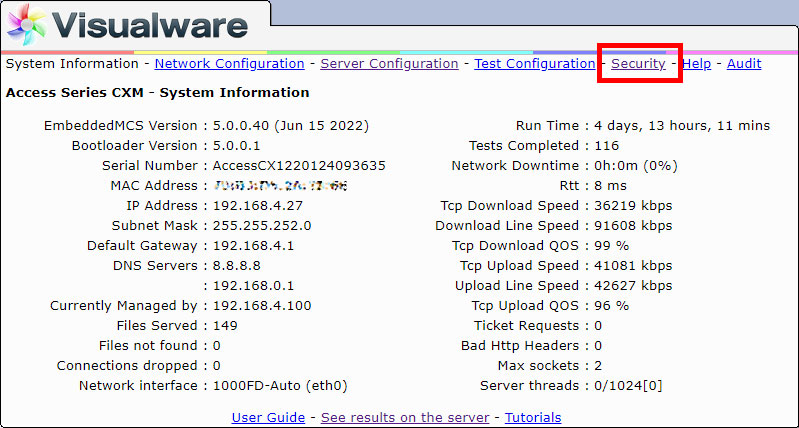
Task: Click Default Gateway value 192.168.4.1
Action: click(253, 246)
